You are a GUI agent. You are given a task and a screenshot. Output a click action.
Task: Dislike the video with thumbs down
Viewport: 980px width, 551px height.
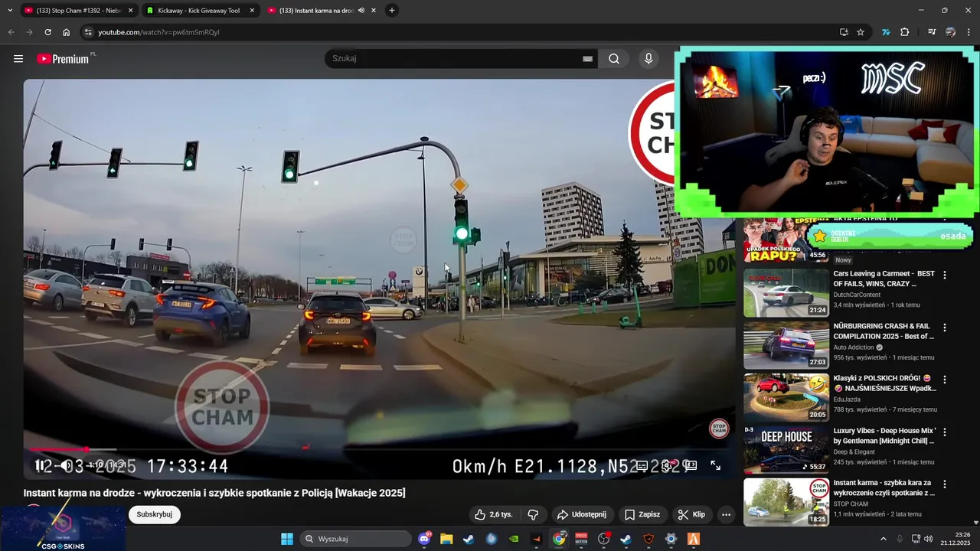click(x=534, y=515)
